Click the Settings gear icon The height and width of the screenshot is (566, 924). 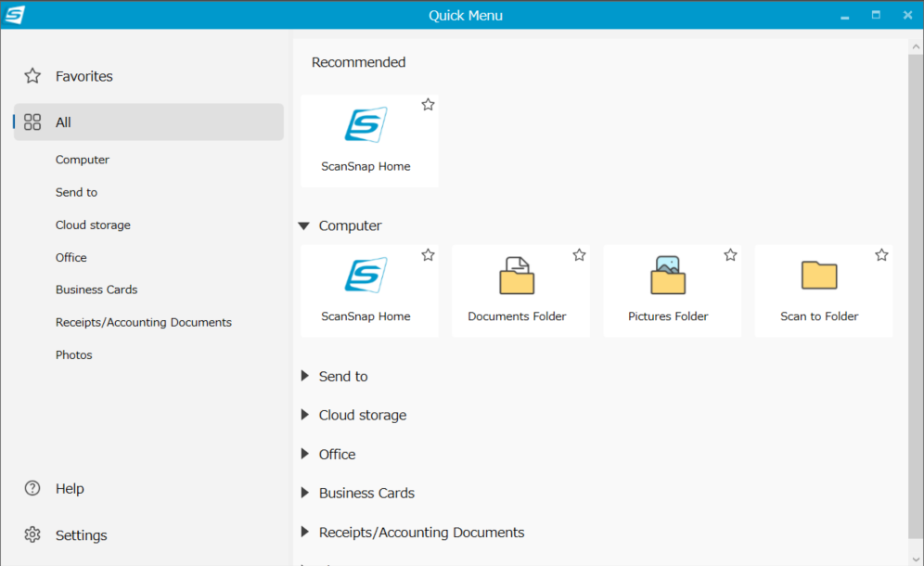point(32,535)
